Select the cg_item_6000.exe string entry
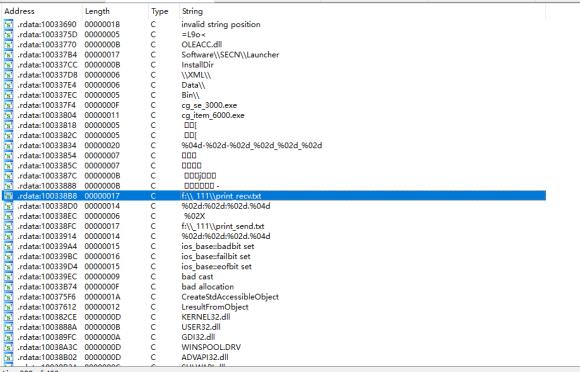This screenshot has width=580, height=372. [x=213, y=115]
